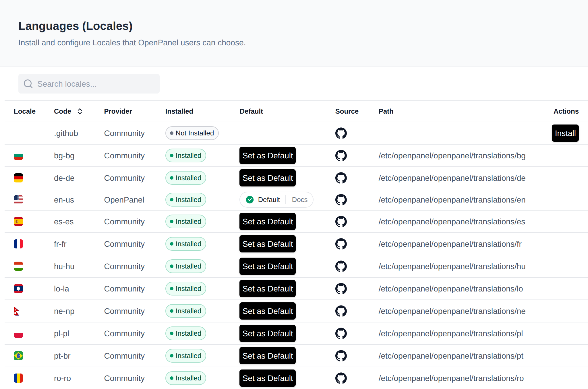Set fr-fr as the default locale
This screenshot has width=588, height=389.
(x=268, y=244)
